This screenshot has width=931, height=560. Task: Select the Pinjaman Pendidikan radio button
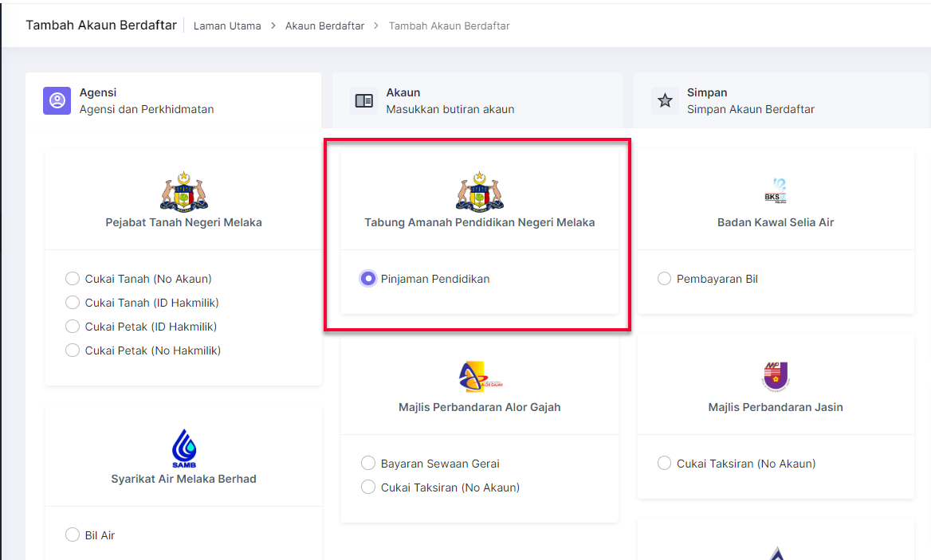pyautogui.click(x=368, y=279)
